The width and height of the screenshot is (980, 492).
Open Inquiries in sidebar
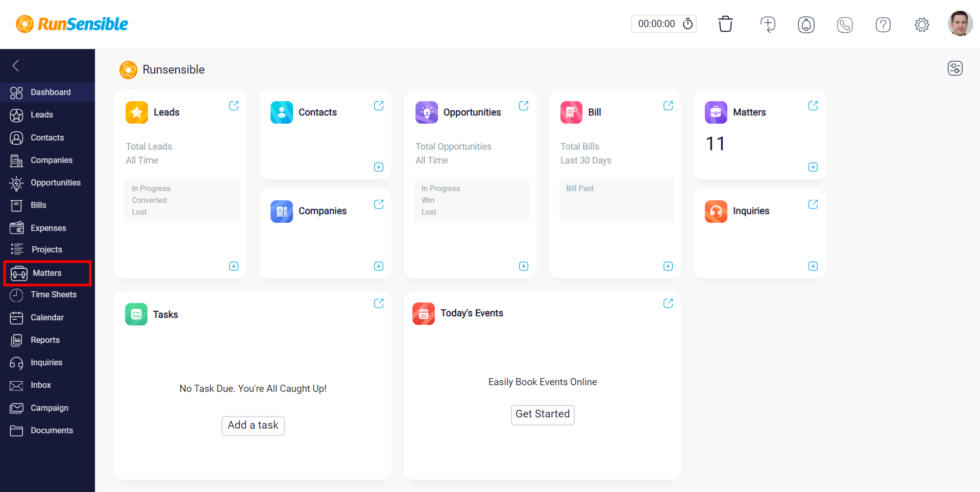tap(47, 362)
